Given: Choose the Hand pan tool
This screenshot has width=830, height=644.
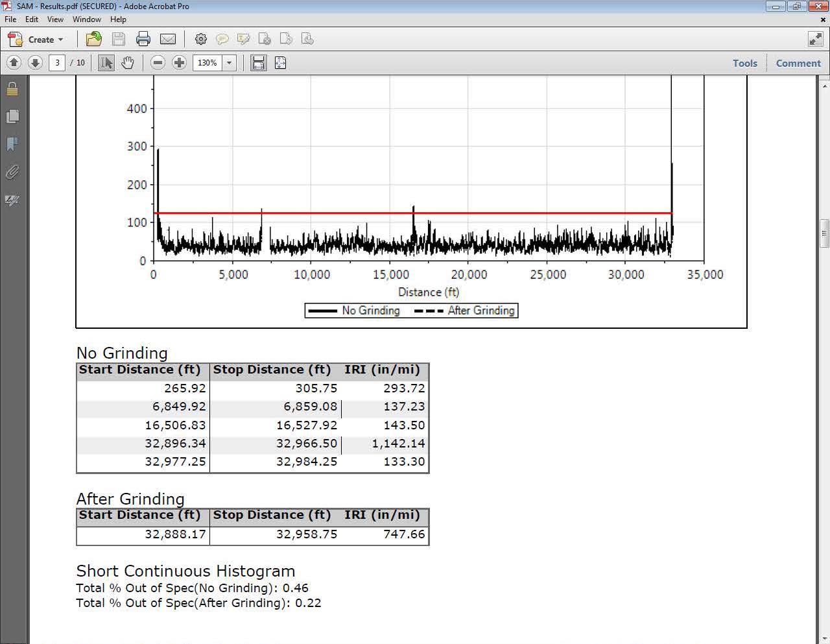Looking at the screenshot, I should pyautogui.click(x=128, y=63).
